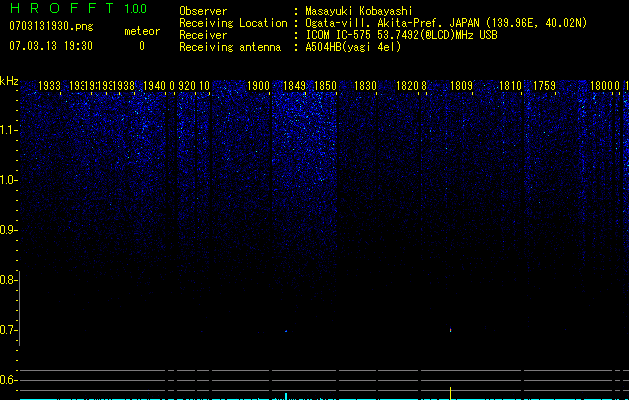Click the 1830 time marker

365,86
